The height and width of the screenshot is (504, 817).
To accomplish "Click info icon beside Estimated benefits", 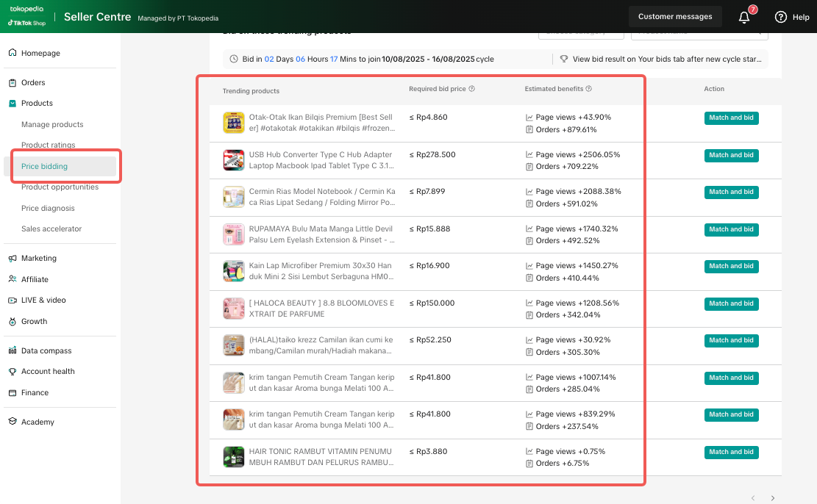I will [x=589, y=89].
